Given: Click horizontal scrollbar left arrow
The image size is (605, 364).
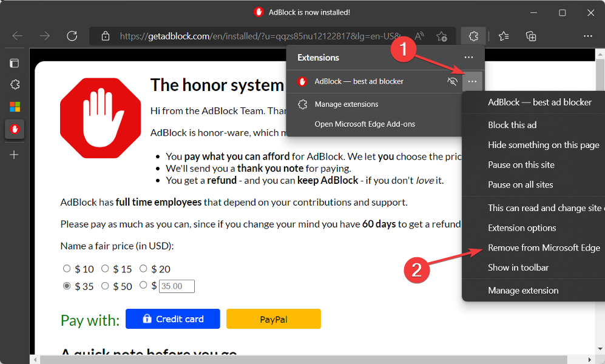Looking at the screenshot, I should pos(35,360).
